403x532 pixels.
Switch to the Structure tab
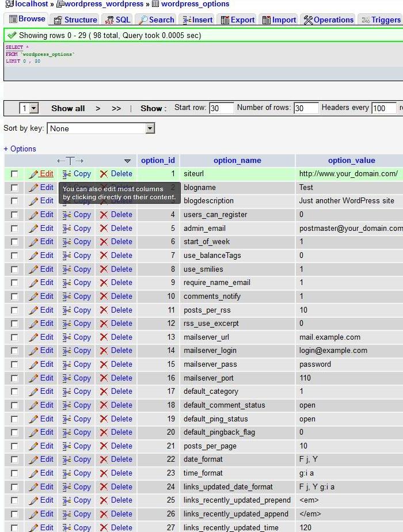75,20
